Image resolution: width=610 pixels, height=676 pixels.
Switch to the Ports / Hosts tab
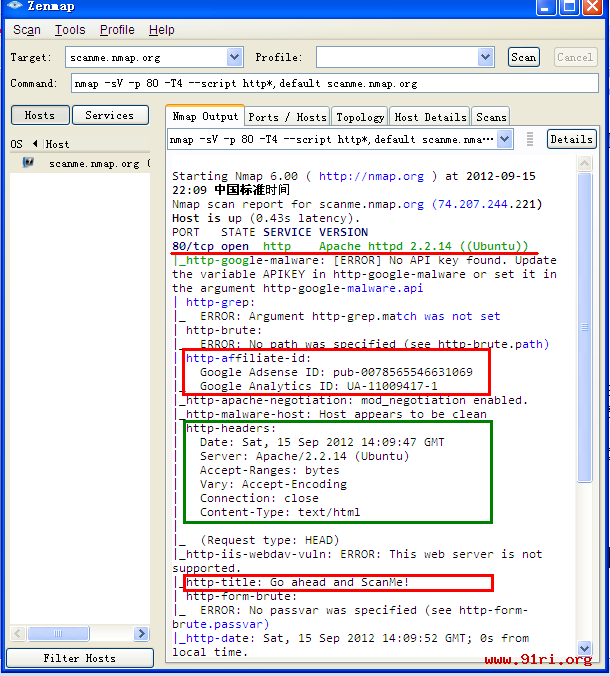pos(287,117)
